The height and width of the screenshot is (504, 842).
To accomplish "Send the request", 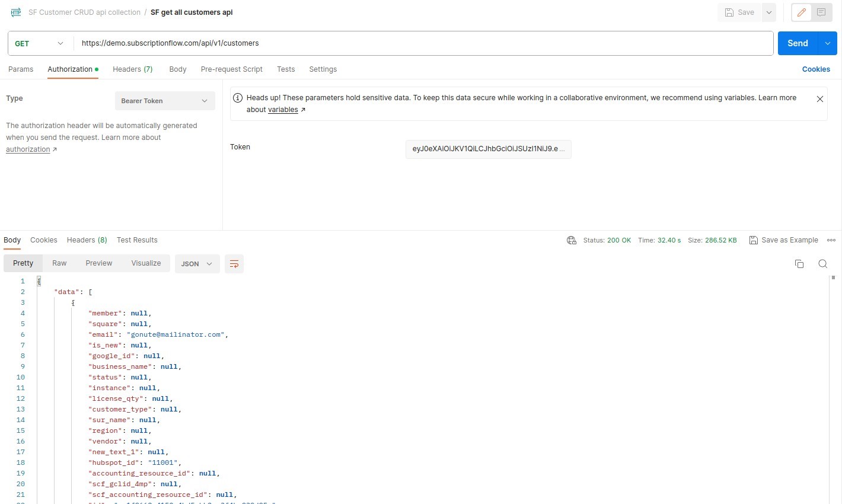I will pyautogui.click(x=798, y=43).
